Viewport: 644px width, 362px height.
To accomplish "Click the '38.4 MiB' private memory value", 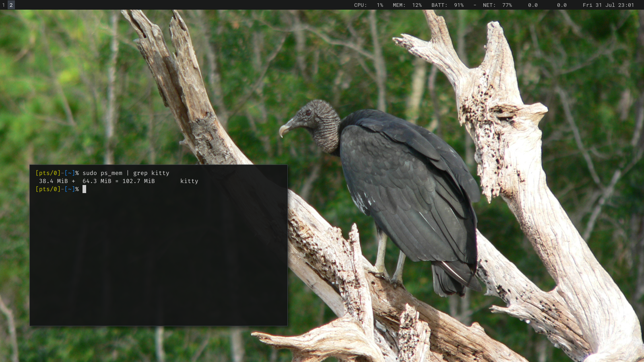I will (x=54, y=181).
